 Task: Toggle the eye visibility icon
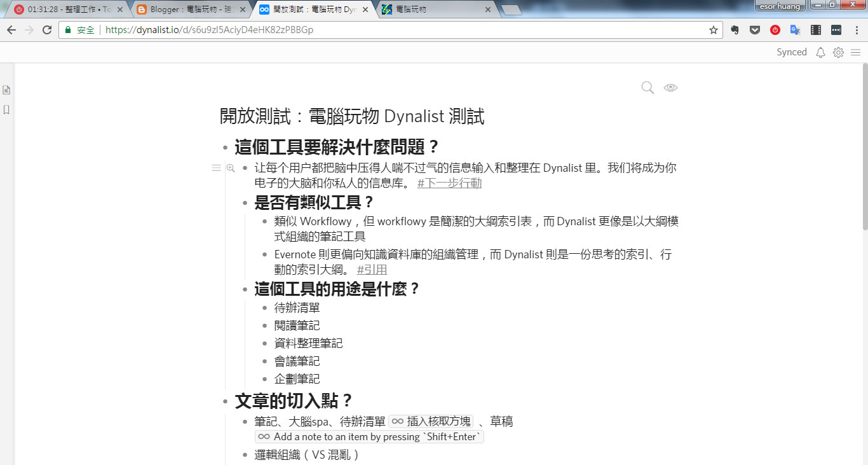pyautogui.click(x=670, y=88)
